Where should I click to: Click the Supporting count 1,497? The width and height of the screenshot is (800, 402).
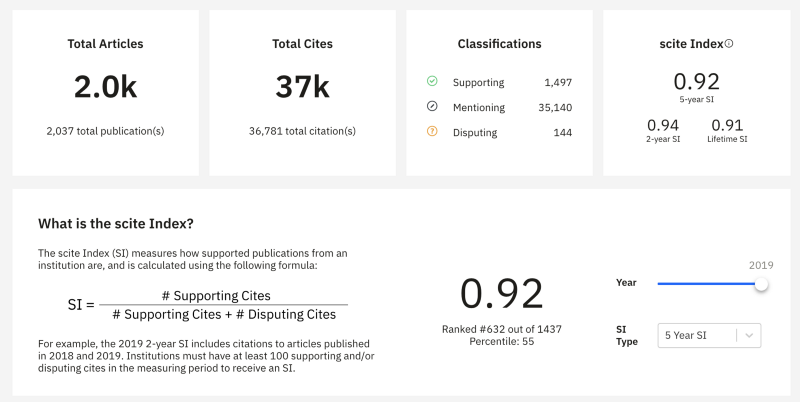[558, 82]
